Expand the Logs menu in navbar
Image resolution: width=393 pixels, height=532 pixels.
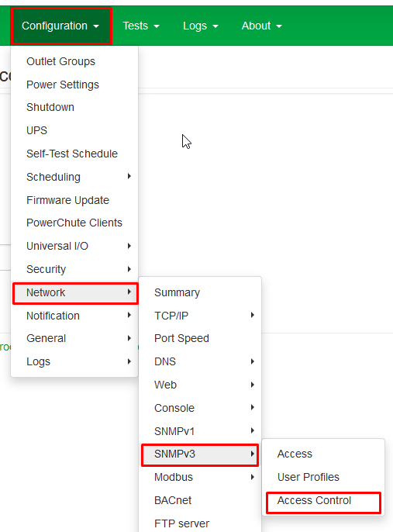(201, 26)
